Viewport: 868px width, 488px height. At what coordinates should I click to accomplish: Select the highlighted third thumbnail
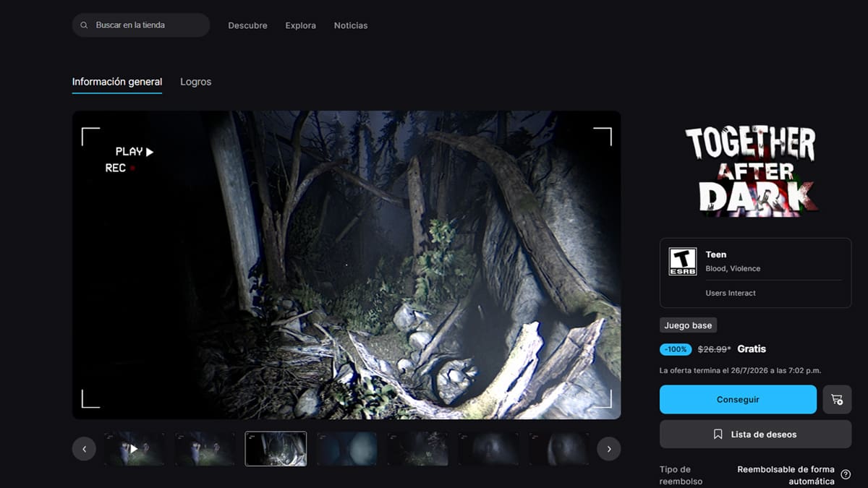[x=276, y=449]
